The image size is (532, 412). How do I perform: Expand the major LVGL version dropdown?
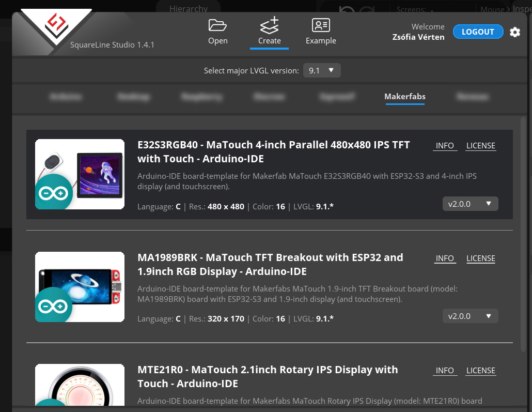pyautogui.click(x=322, y=70)
